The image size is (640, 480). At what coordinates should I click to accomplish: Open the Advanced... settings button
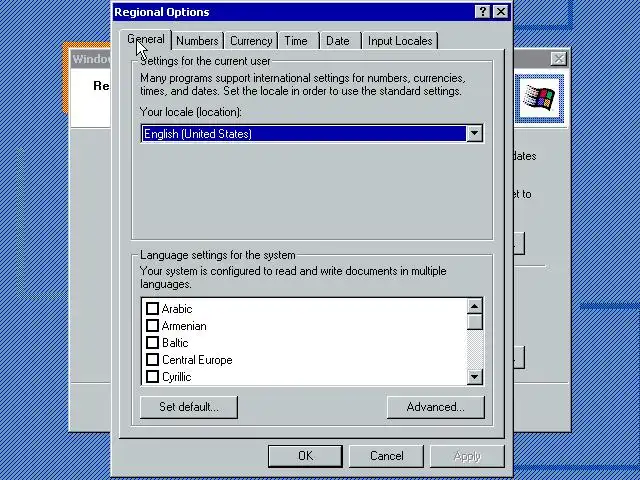point(436,407)
